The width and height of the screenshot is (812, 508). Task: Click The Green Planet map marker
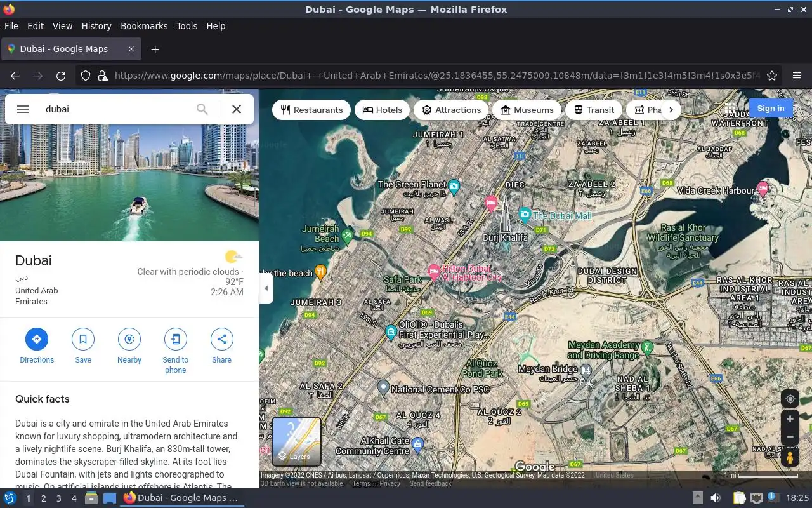pyautogui.click(x=454, y=187)
